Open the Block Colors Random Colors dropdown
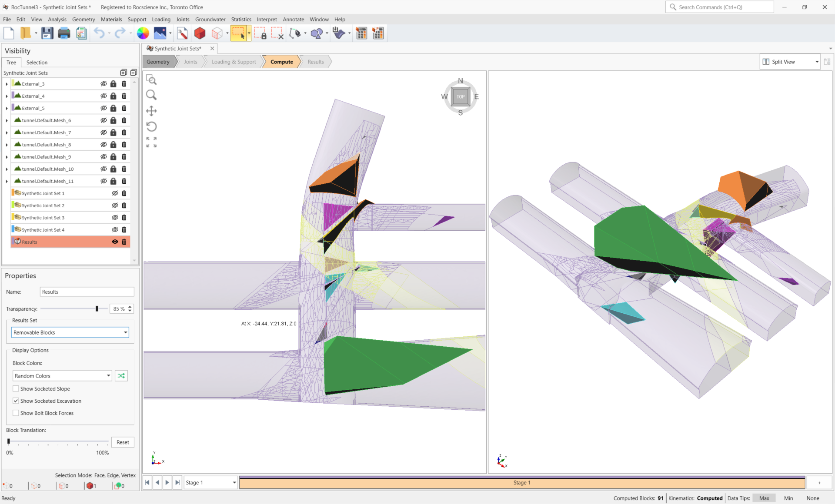This screenshot has height=504, width=835. coord(62,376)
